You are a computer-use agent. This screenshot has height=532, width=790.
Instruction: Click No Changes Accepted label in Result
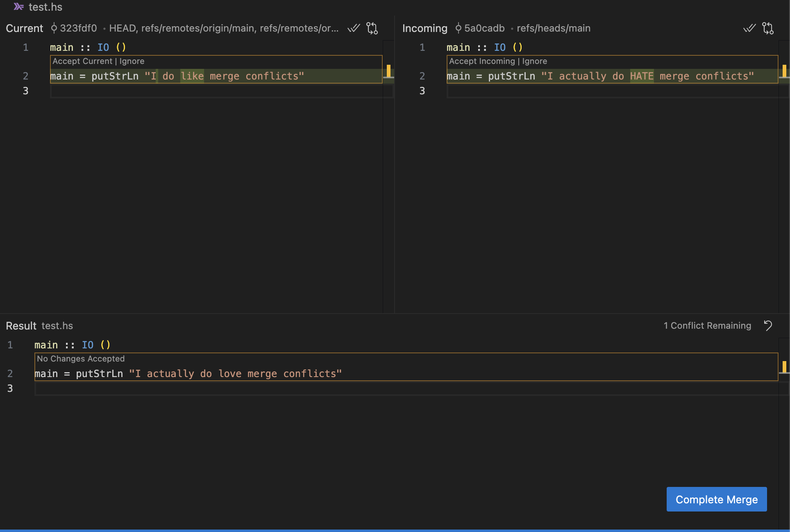[81, 359]
